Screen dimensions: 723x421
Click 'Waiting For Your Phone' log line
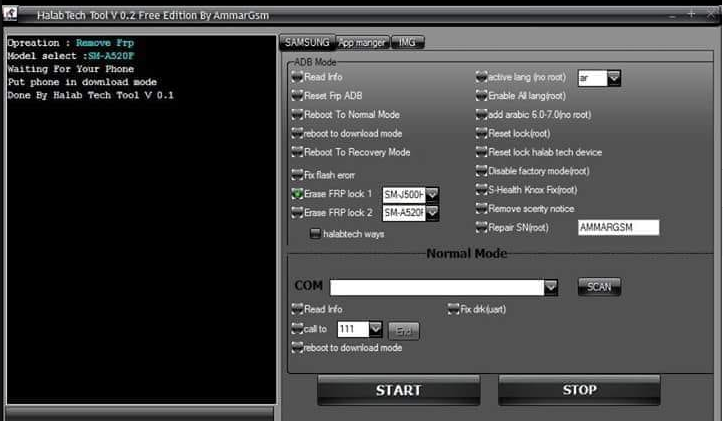point(71,69)
